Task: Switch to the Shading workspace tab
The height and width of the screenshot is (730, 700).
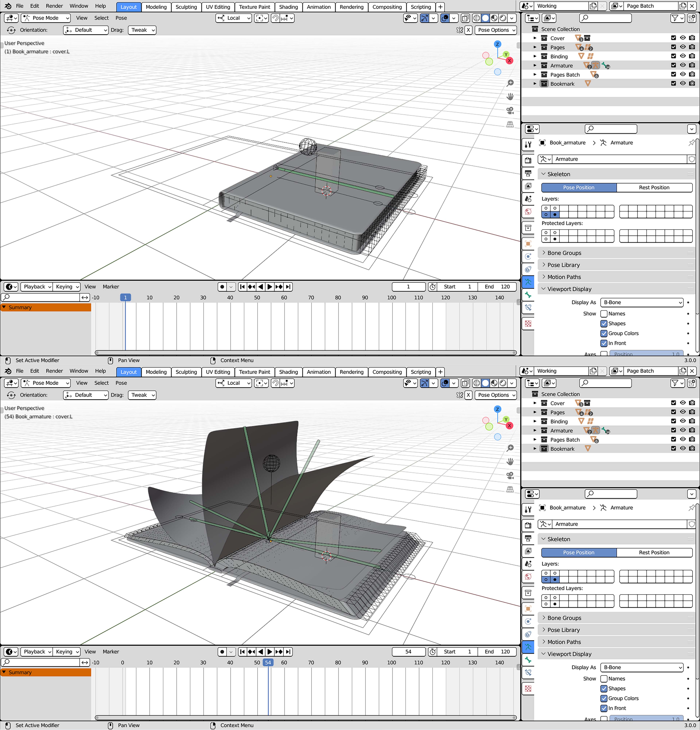Action: (x=289, y=7)
